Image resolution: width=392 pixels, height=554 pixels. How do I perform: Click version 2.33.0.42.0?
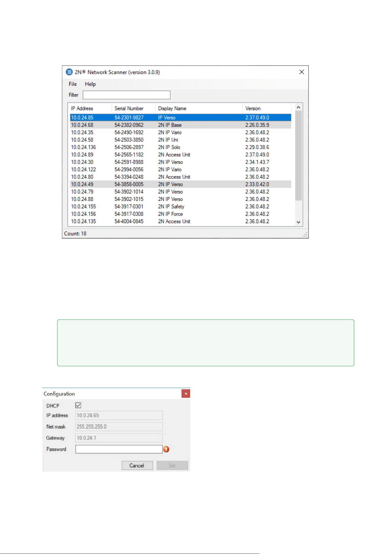(x=257, y=184)
